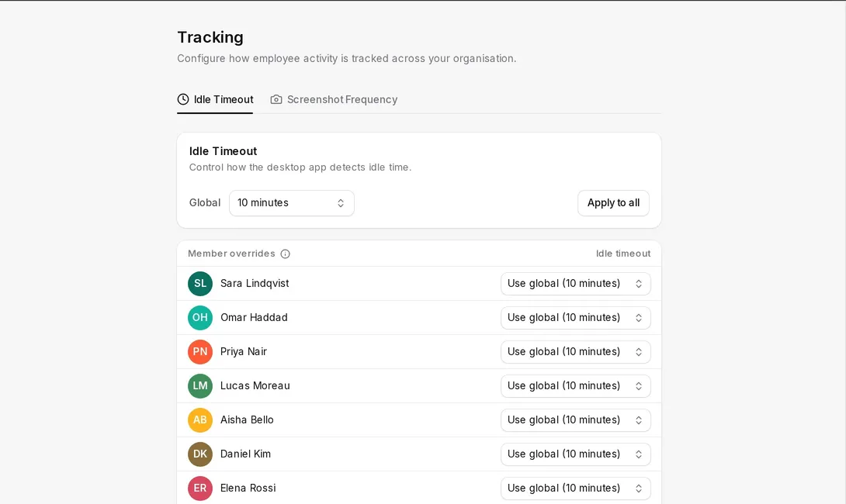Image resolution: width=846 pixels, height=504 pixels.
Task: Click the PN avatar for Priya Nair
Action: (x=200, y=351)
